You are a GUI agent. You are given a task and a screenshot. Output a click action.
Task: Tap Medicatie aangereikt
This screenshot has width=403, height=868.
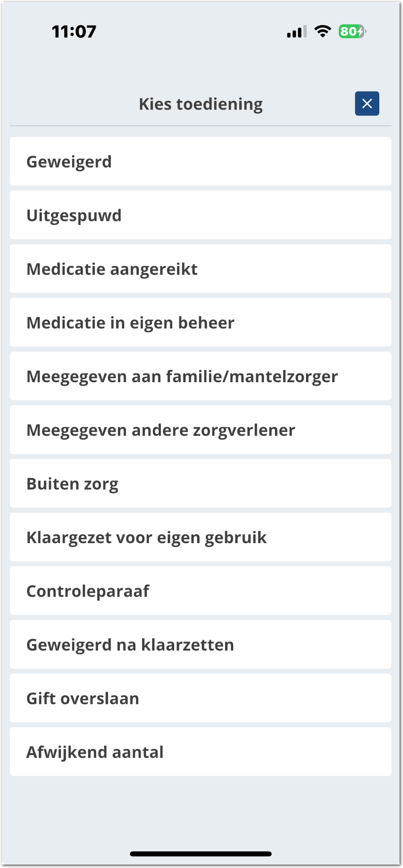pyautogui.click(x=200, y=269)
